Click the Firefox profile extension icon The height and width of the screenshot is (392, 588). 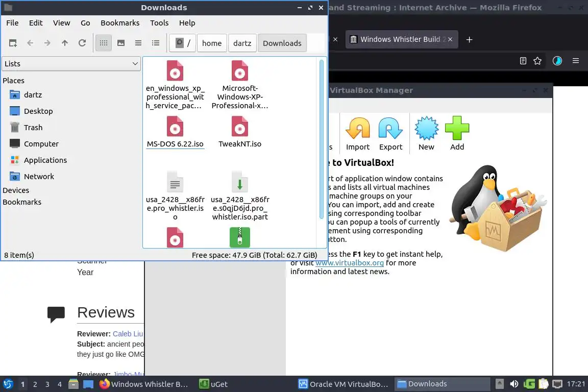tap(557, 61)
